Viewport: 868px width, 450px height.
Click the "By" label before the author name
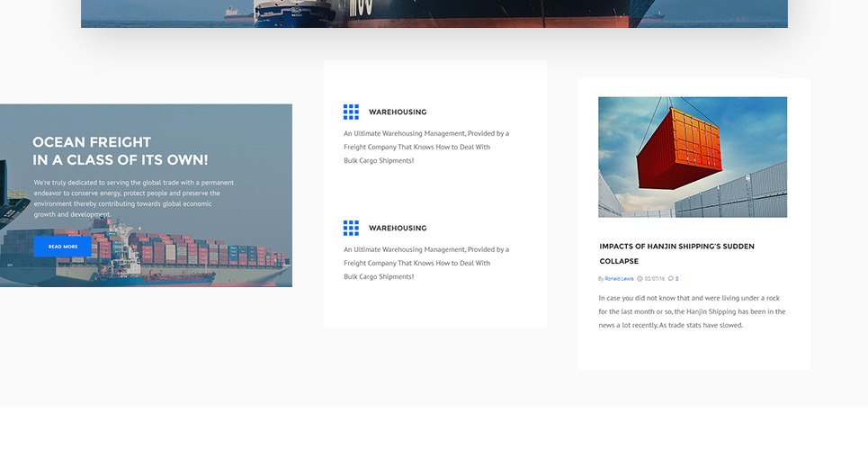[601, 279]
